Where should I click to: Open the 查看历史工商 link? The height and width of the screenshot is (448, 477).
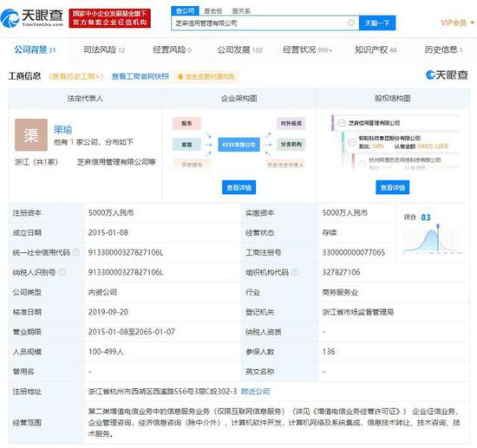[x=76, y=76]
